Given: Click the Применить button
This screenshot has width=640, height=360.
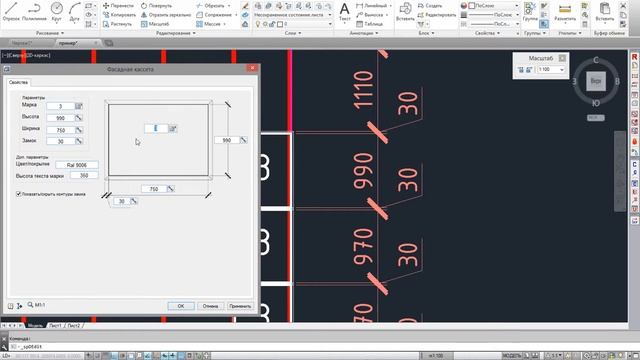Looking at the screenshot, I should [x=240, y=306].
